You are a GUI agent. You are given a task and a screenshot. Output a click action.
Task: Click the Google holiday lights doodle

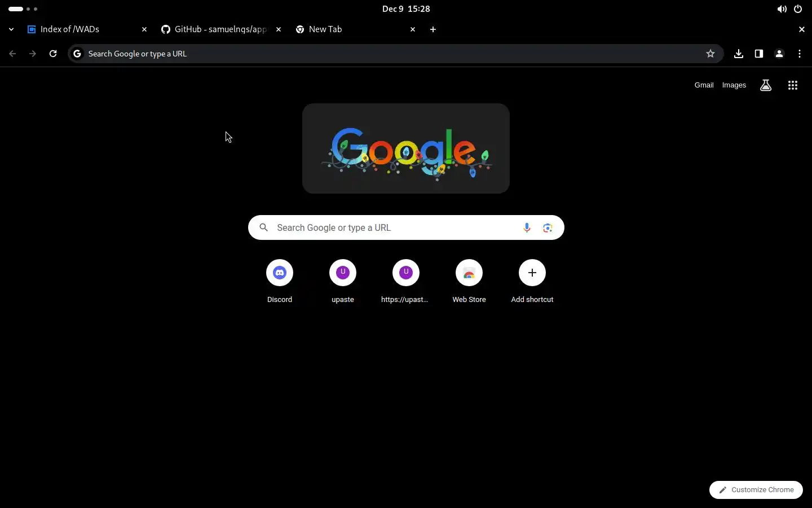[406, 148]
